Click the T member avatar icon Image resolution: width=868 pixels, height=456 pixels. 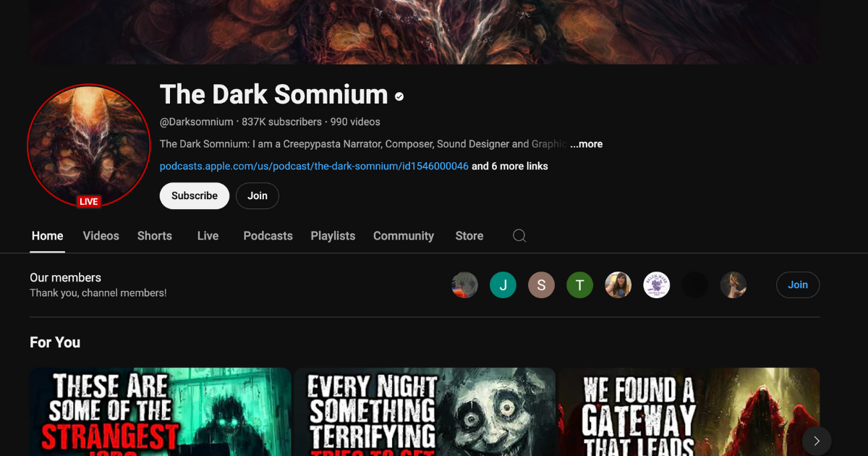coord(579,284)
